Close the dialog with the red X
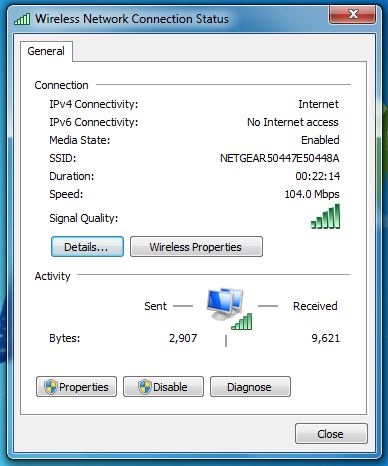The height and width of the screenshot is (466, 388). pos(352,15)
